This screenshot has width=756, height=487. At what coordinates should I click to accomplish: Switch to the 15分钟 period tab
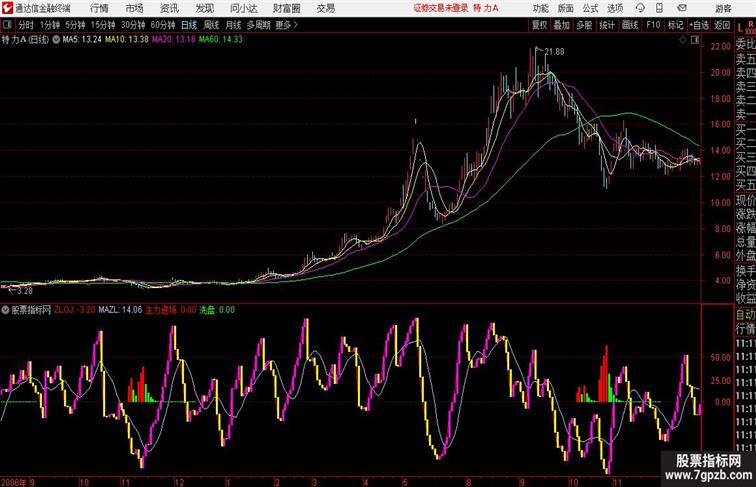[103, 25]
